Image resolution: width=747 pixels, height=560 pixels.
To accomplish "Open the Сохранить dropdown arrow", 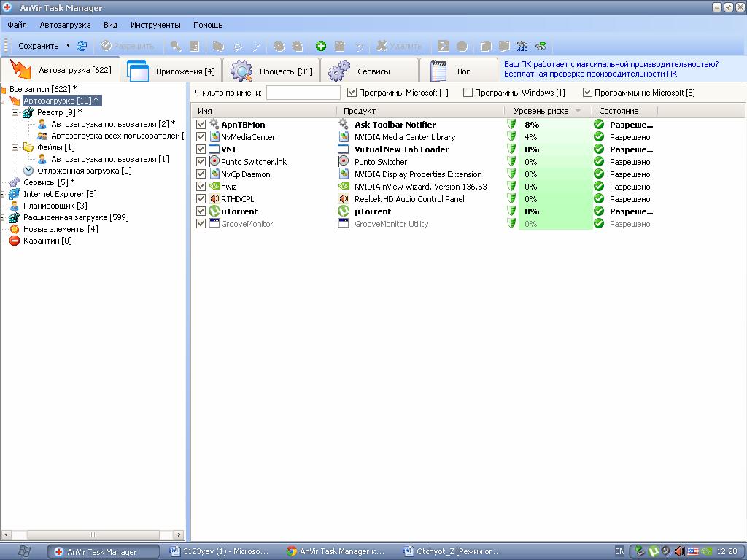I will [68, 46].
